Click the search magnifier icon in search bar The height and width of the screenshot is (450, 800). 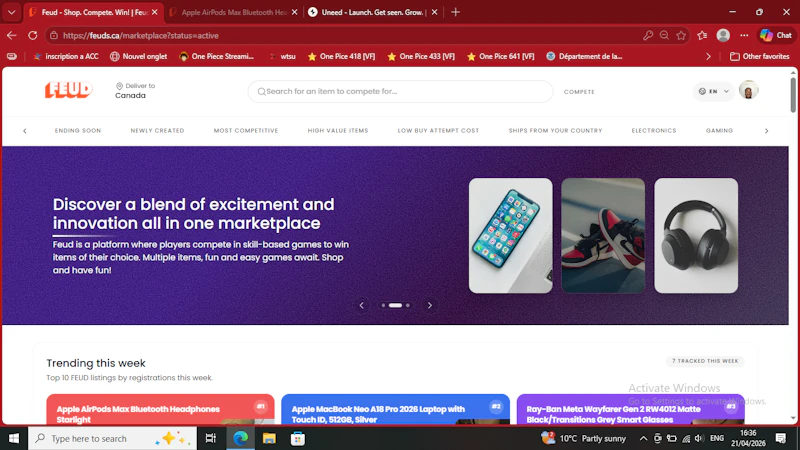tap(261, 91)
